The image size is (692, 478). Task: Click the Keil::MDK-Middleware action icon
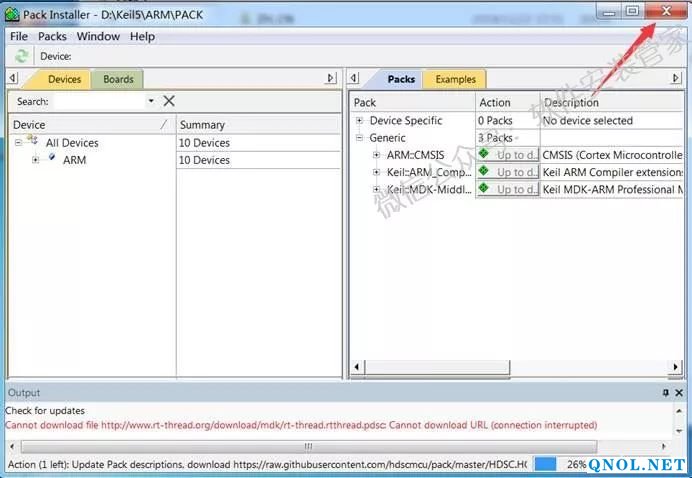(485, 188)
